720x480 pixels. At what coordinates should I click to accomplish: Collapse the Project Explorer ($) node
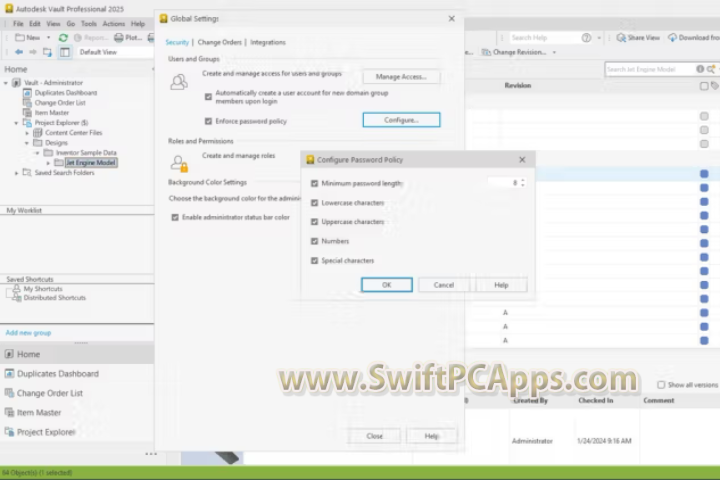(17, 123)
